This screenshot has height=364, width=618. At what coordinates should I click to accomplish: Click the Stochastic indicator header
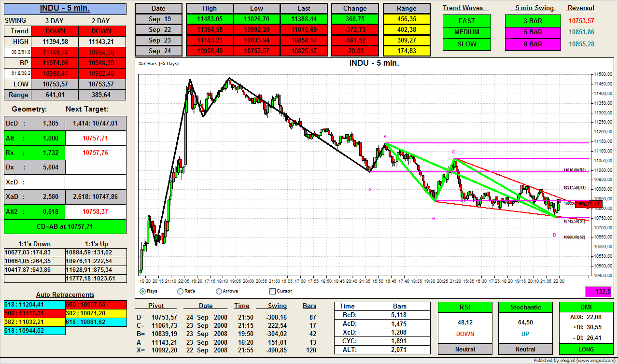(x=525, y=308)
